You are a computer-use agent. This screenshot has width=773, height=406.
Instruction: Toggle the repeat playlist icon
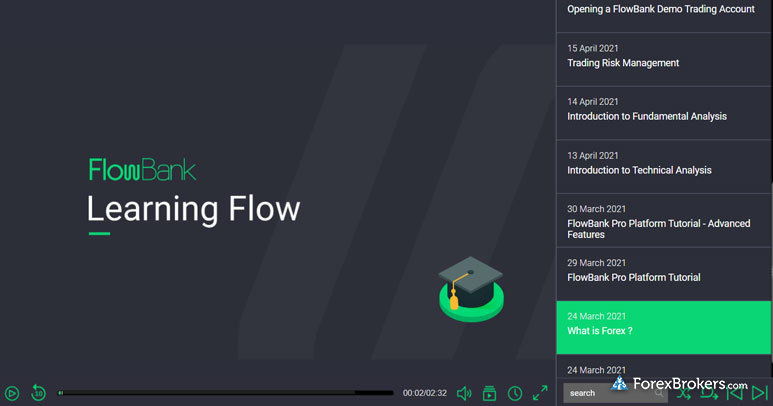(x=709, y=393)
